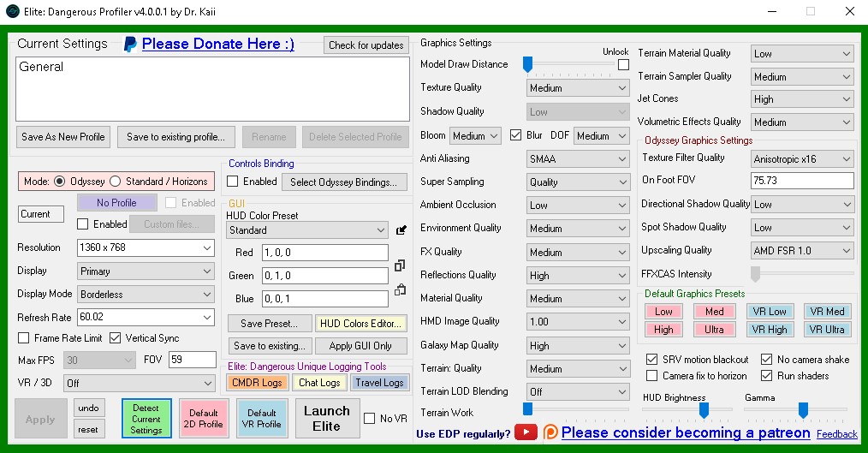Click Apply GUI Only button
The image size is (868, 453).
click(x=360, y=346)
